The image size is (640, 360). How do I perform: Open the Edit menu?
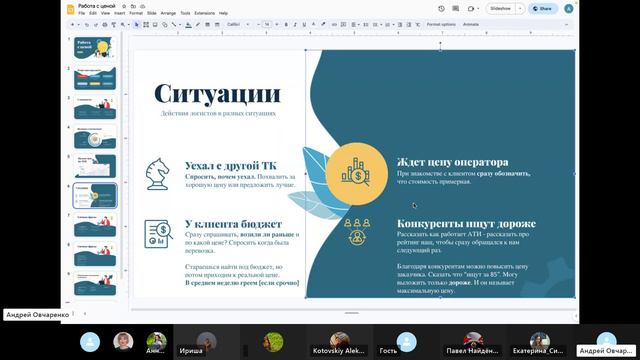(93, 13)
